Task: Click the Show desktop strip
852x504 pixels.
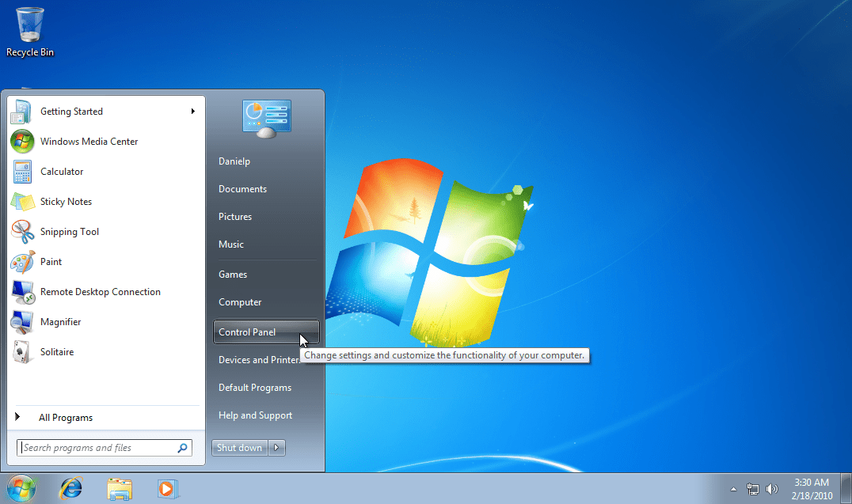Action: tap(846, 489)
